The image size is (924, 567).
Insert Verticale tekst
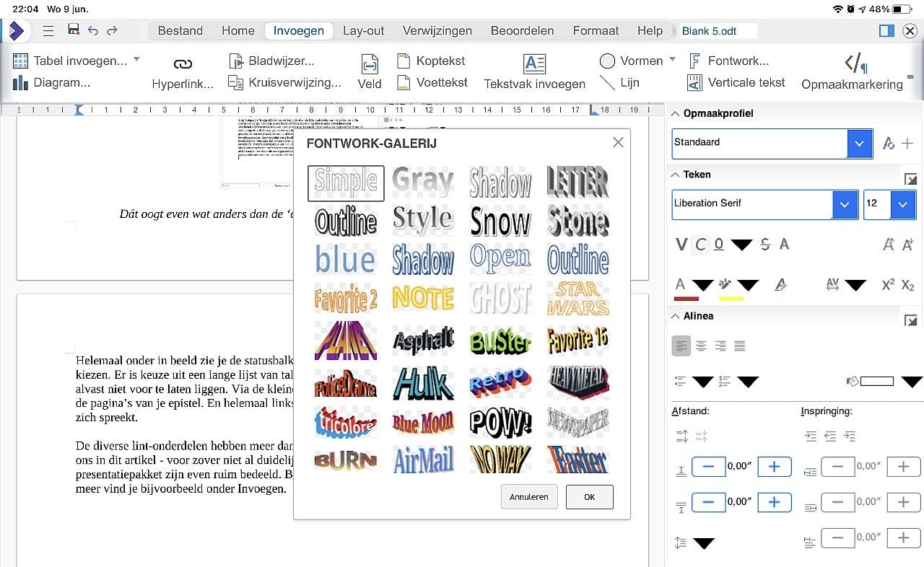[x=736, y=82]
